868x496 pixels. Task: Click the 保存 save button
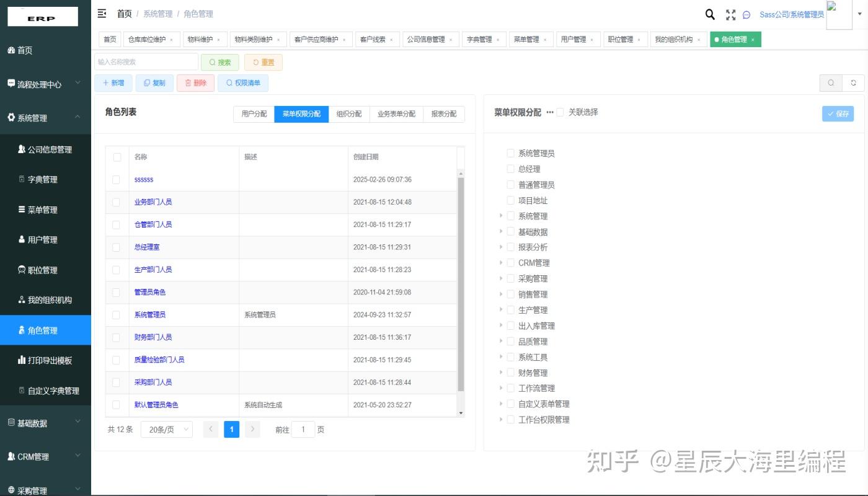[x=838, y=113]
